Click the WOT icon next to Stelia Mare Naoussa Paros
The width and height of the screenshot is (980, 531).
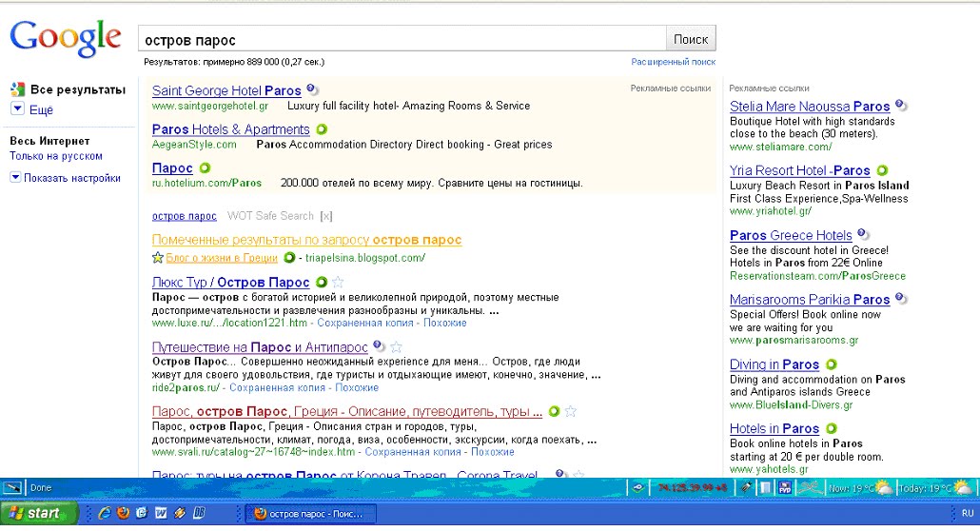901,105
